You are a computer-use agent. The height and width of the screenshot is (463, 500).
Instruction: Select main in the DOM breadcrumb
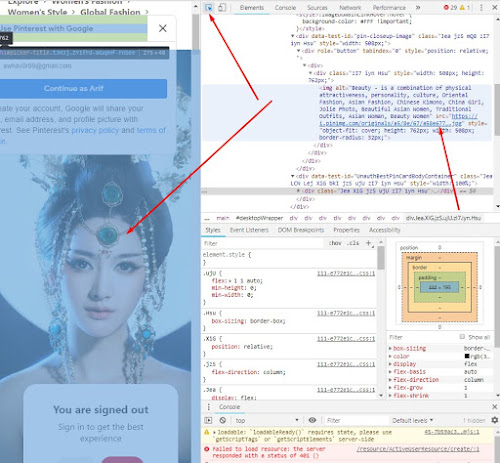(223, 218)
